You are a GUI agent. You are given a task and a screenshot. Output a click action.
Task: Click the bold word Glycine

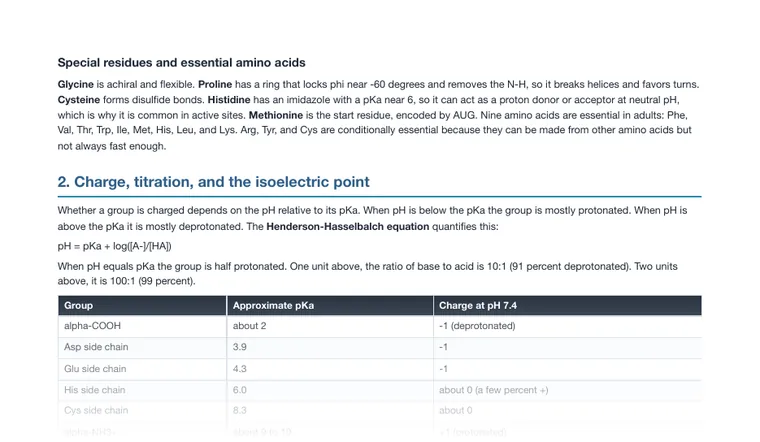tap(76, 84)
